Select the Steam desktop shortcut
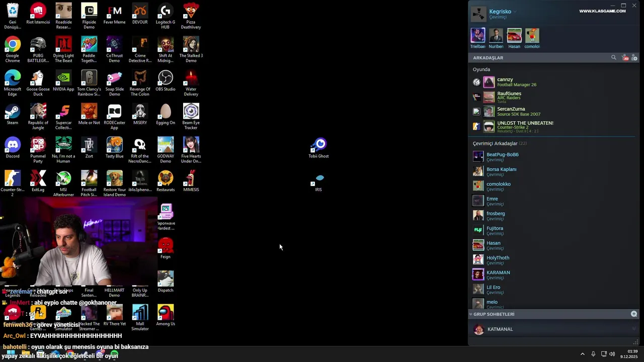Image resolution: width=644 pixels, height=362 pixels. (x=13, y=115)
